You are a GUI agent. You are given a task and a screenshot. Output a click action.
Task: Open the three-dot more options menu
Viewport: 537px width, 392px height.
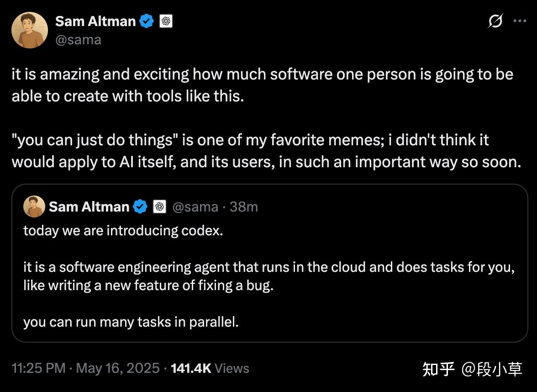tap(520, 21)
